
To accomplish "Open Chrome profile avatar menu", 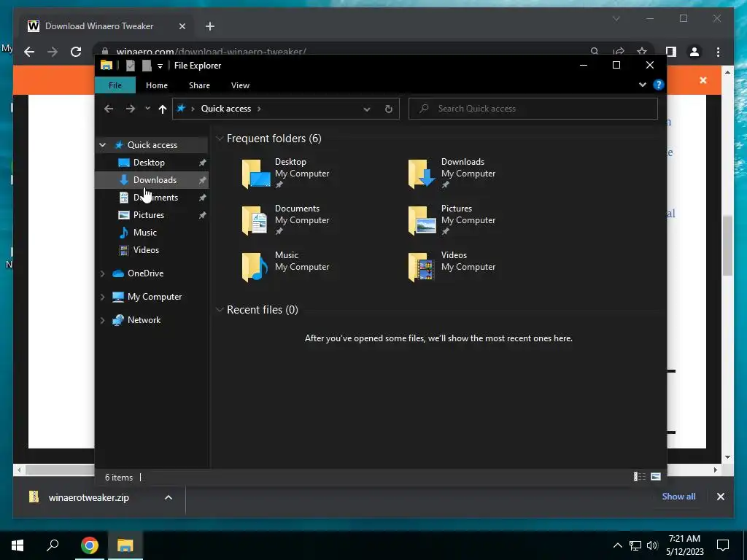I will [x=694, y=52].
